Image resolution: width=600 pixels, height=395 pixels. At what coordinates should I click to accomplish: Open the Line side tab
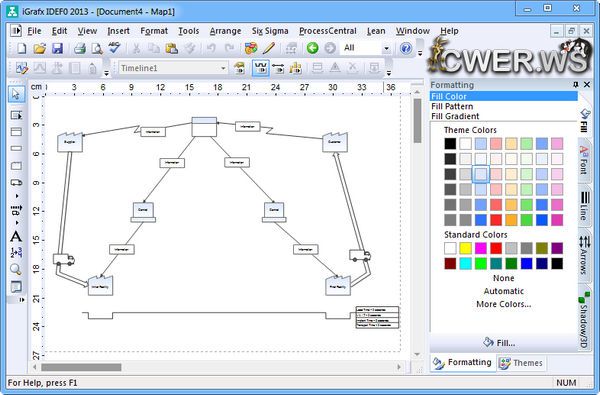tap(584, 206)
